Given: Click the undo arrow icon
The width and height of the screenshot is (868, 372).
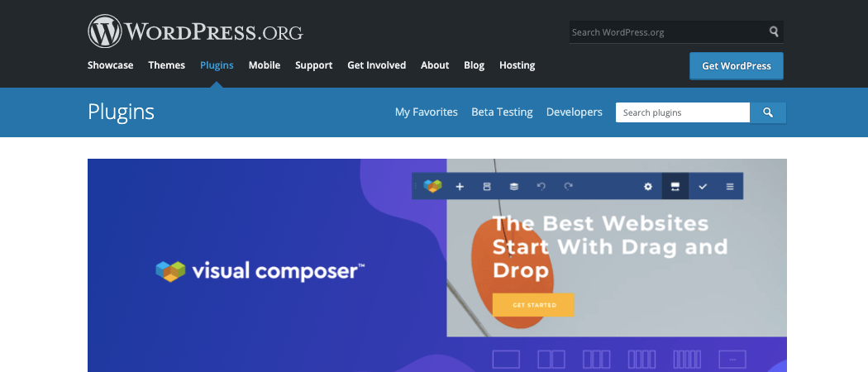Looking at the screenshot, I should coord(541,187).
